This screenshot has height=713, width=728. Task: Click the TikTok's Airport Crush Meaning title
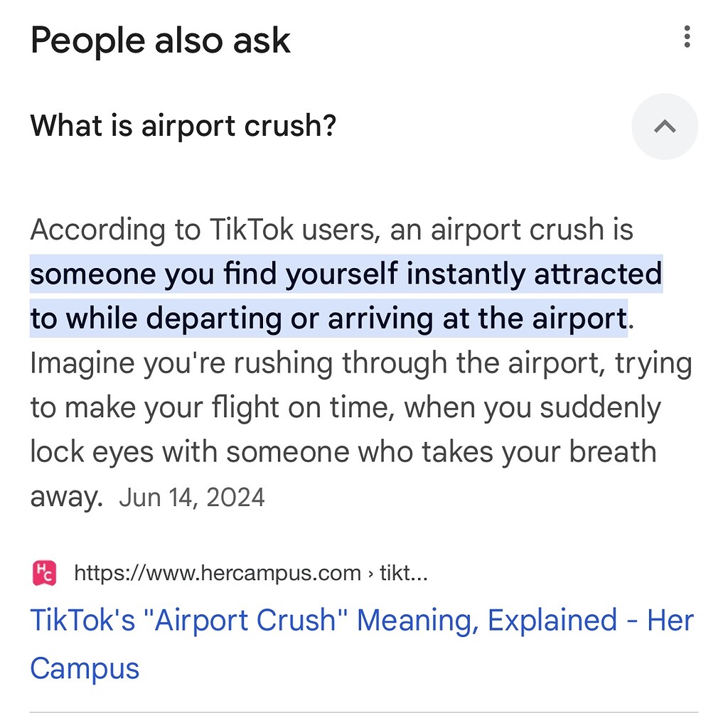point(363,620)
